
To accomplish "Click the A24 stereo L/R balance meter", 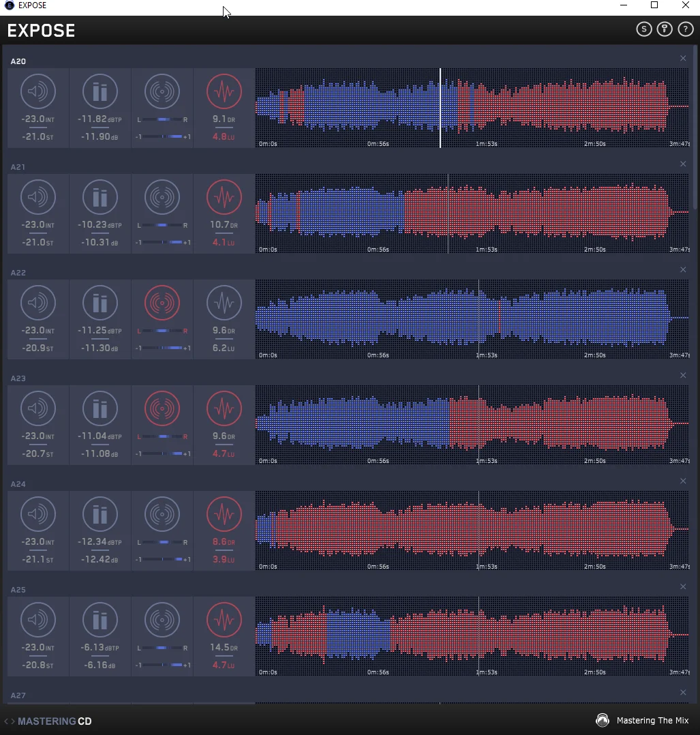I will 162,542.
